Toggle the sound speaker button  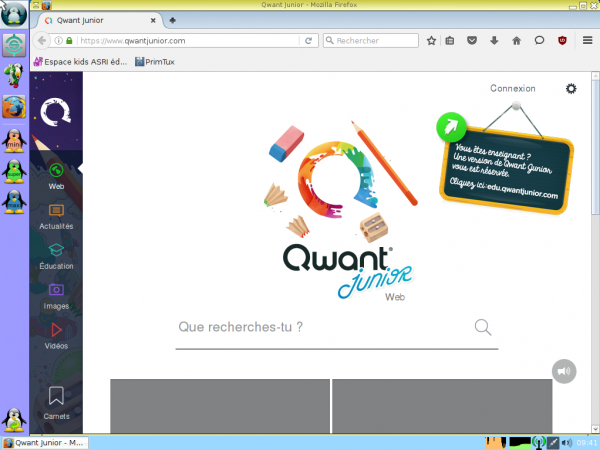point(564,371)
